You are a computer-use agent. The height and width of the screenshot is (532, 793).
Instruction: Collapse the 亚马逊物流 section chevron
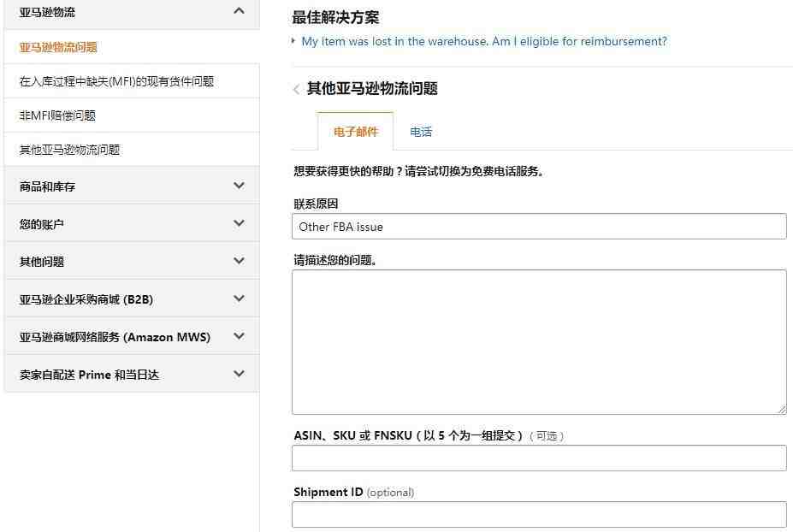click(x=240, y=10)
